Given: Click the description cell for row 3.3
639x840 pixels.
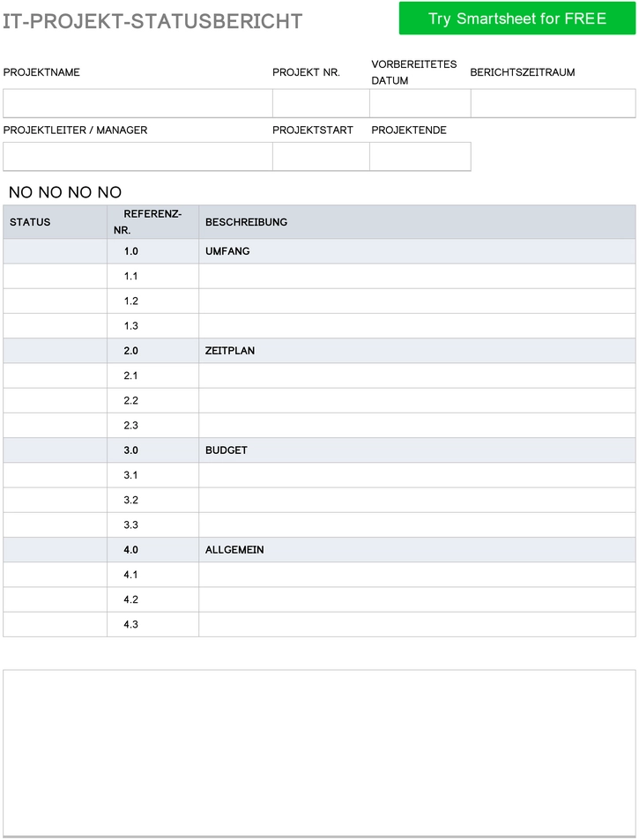Looking at the screenshot, I should click(417, 525).
